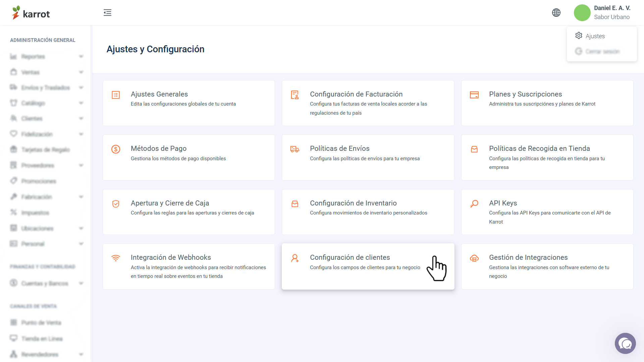The image size is (644, 362).
Task: Click the Apertura y Cierre de Caja shield icon
Action: (116, 204)
